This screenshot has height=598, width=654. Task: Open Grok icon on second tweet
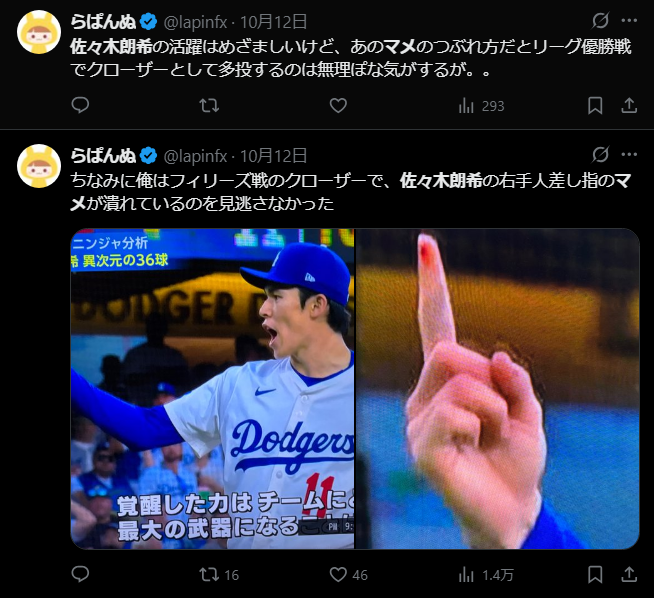(600, 155)
